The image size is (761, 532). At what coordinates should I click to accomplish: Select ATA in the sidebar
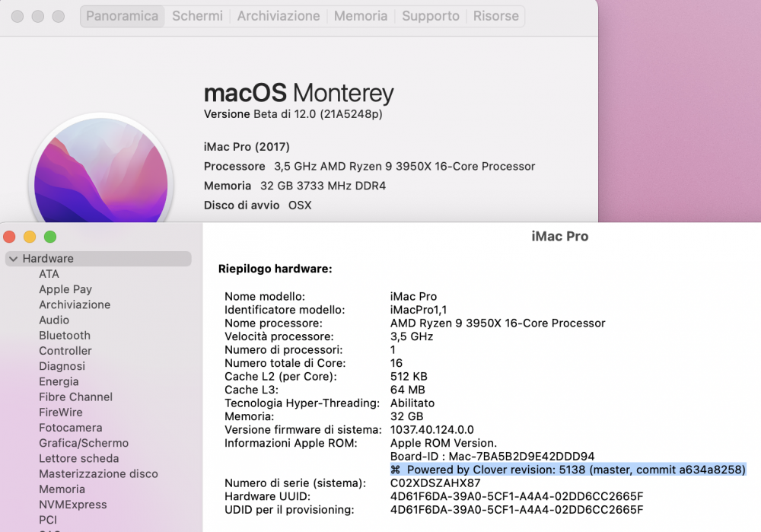(49, 274)
